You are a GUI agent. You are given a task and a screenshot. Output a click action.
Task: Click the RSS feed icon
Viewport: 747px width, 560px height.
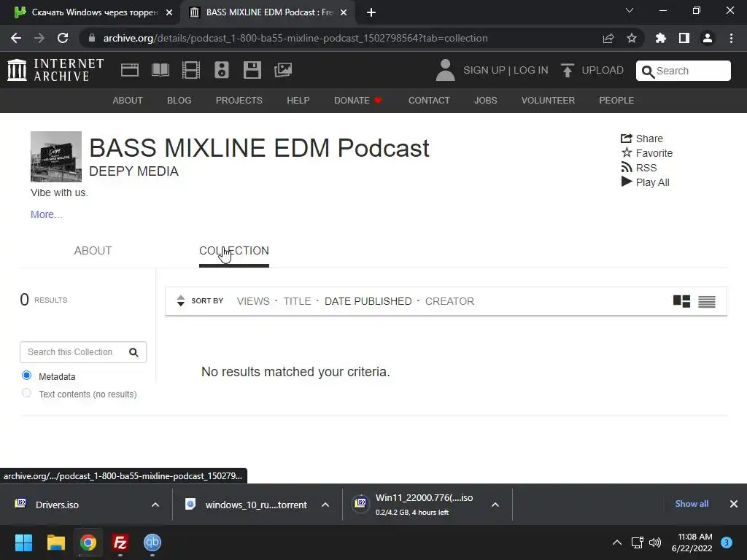[627, 167]
